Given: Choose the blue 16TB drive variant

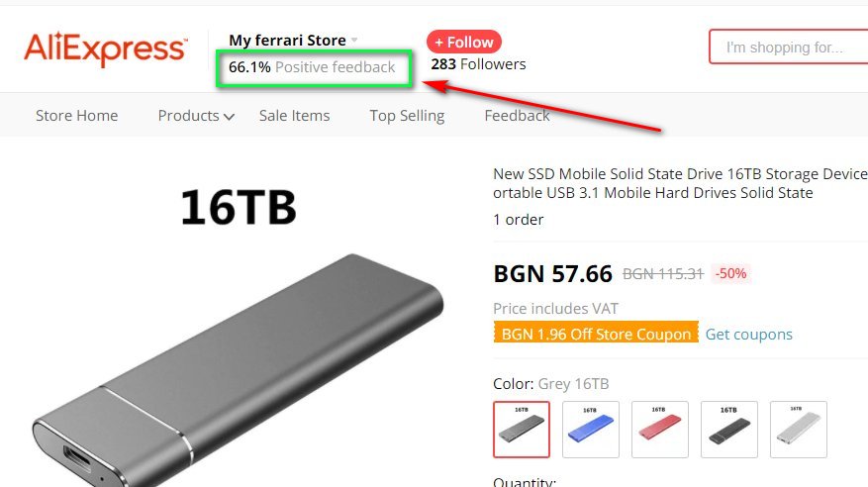Looking at the screenshot, I should tap(591, 430).
